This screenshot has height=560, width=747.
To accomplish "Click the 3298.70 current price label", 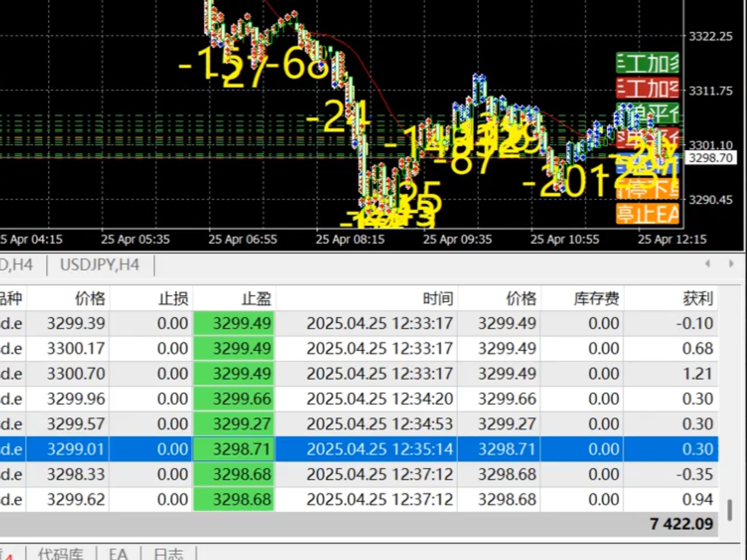I will point(710,158).
